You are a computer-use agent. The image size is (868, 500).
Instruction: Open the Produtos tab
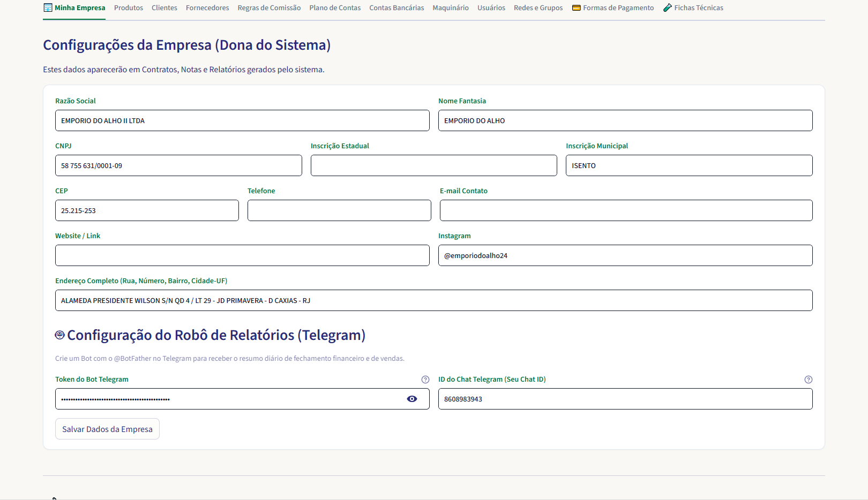click(x=129, y=8)
